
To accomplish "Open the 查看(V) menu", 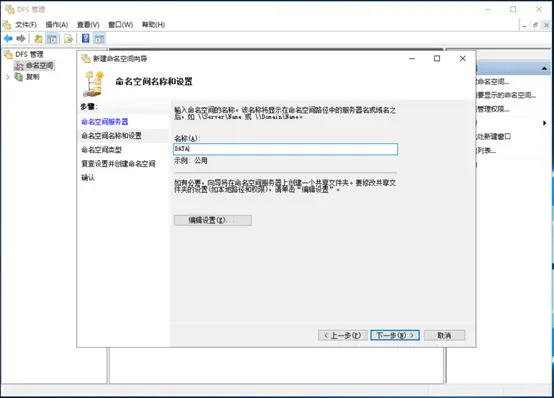I will tap(88, 25).
